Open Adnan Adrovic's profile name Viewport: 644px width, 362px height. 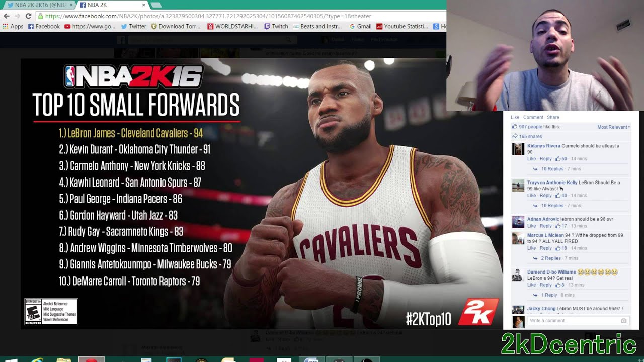[543, 220]
